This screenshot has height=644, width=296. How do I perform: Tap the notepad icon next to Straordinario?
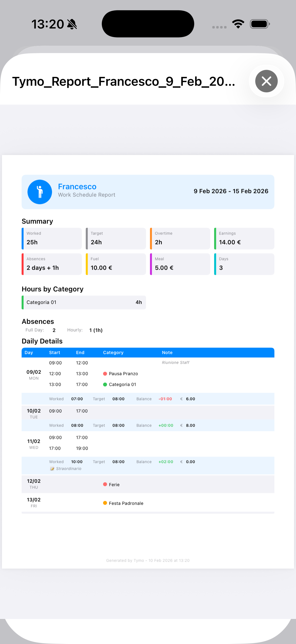(52, 468)
